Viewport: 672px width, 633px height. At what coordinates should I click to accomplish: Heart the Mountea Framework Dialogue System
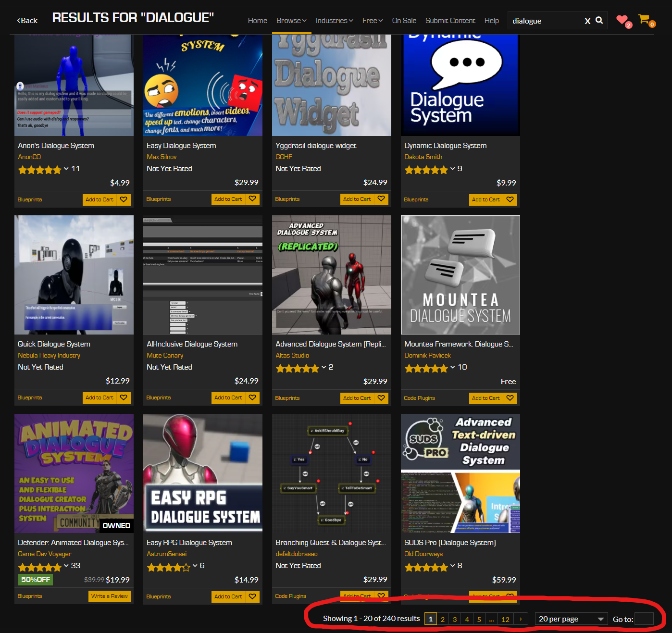click(x=510, y=398)
